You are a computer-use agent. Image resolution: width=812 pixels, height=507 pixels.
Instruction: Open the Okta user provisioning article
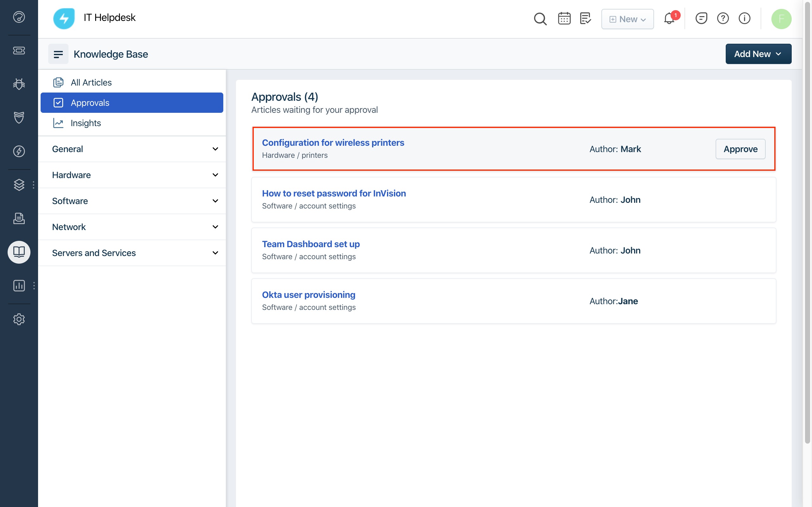308,295
